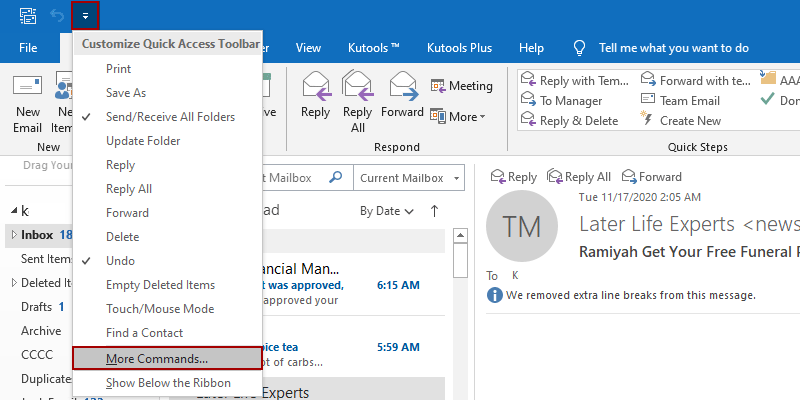Run the To Manager quick step
Image resolution: width=800 pixels, height=400 pixels.
[561, 101]
